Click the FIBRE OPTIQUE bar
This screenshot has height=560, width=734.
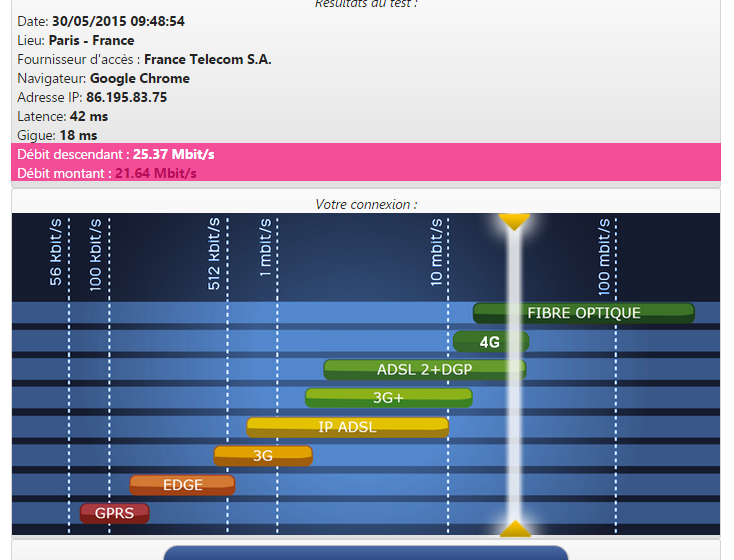click(584, 313)
